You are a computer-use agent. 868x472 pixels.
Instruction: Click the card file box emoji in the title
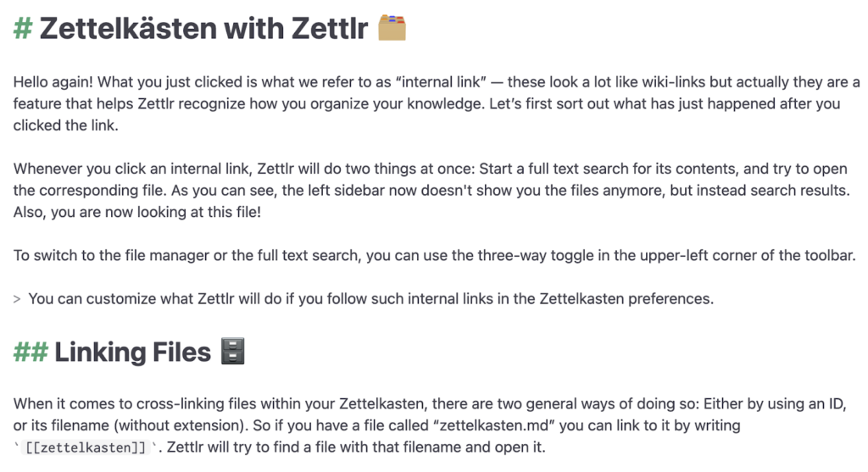coord(392,27)
